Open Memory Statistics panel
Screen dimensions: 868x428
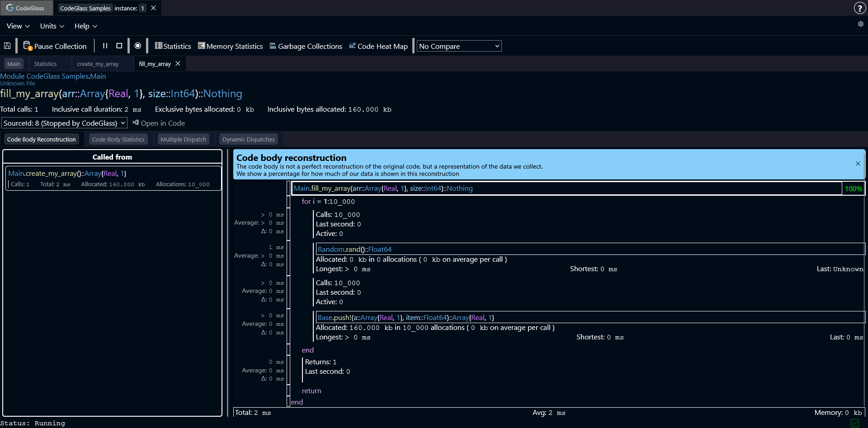click(x=230, y=46)
